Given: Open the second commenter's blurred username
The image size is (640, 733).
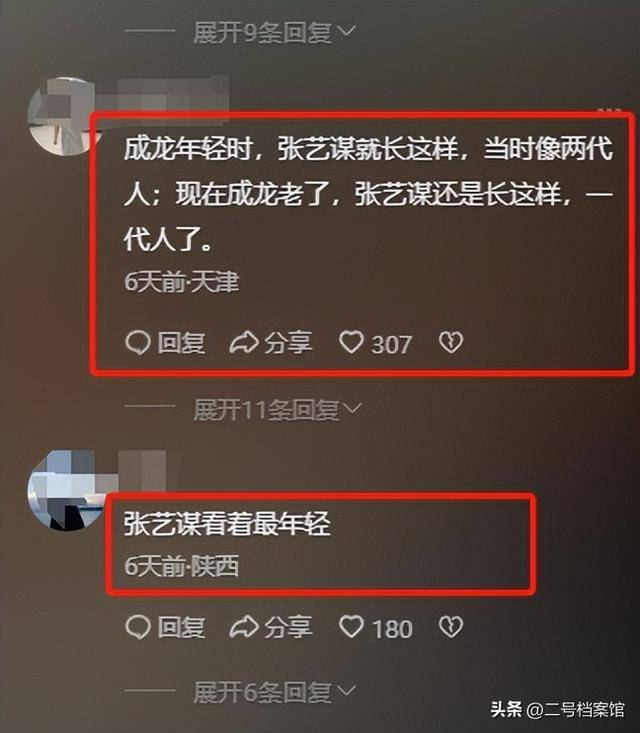Looking at the screenshot, I should [142, 470].
